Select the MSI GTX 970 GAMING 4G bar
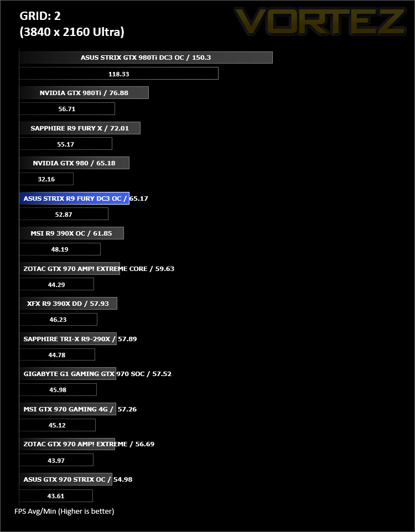Viewport: 415px width, 532px height. [68, 409]
